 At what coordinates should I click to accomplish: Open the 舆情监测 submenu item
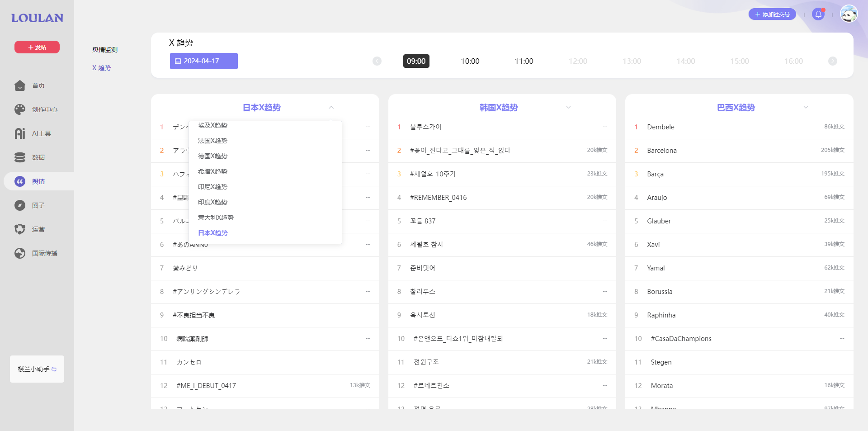click(105, 50)
